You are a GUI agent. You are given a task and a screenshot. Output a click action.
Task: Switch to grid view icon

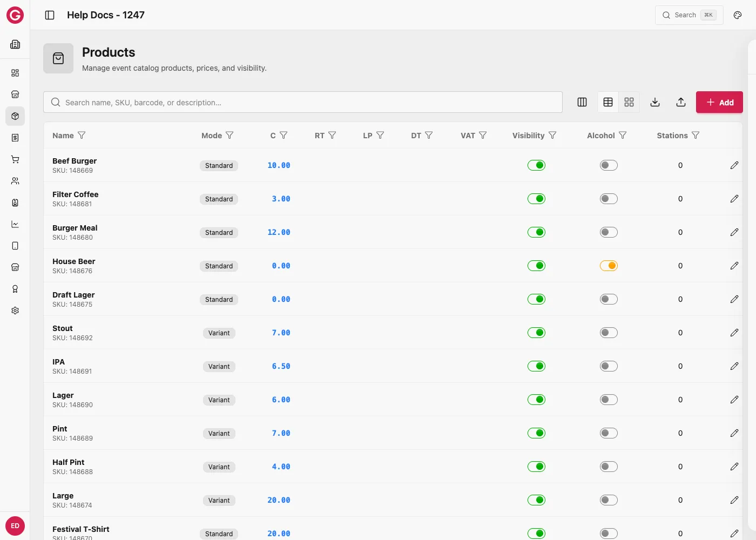[x=629, y=102]
